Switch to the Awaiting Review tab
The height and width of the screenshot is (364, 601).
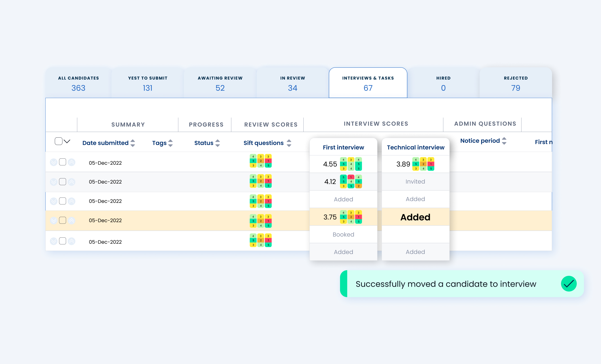coord(220,83)
